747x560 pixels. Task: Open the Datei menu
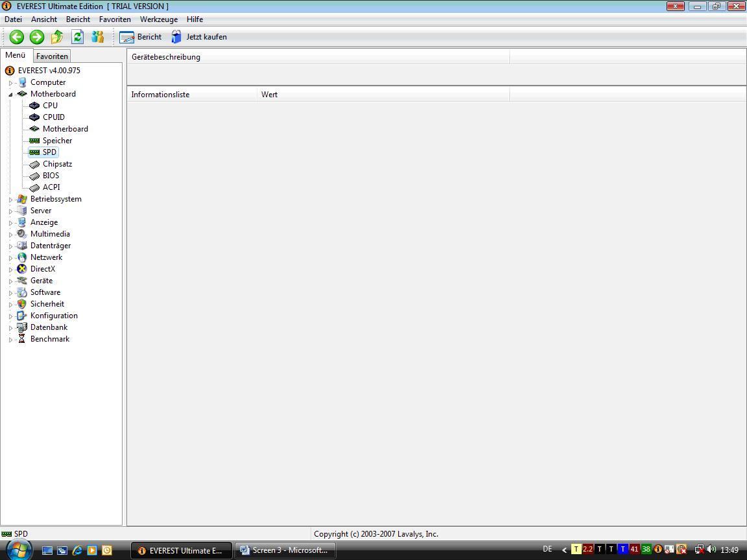click(14, 19)
